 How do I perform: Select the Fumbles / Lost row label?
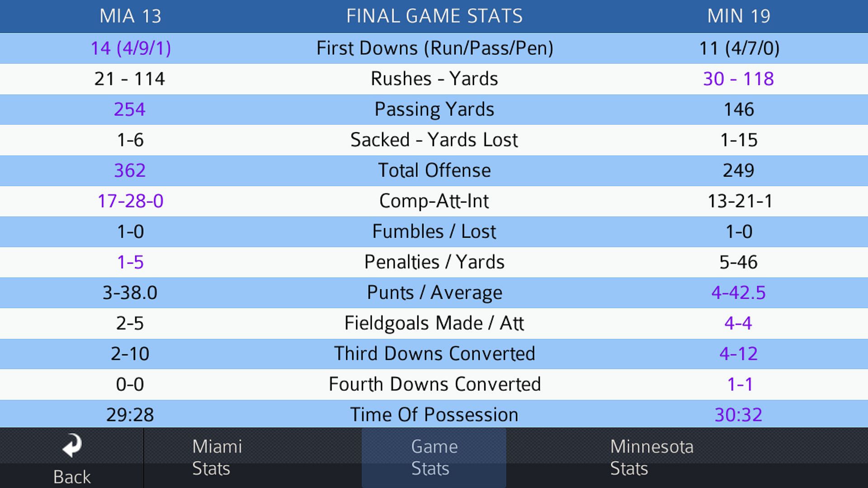[434, 232]
